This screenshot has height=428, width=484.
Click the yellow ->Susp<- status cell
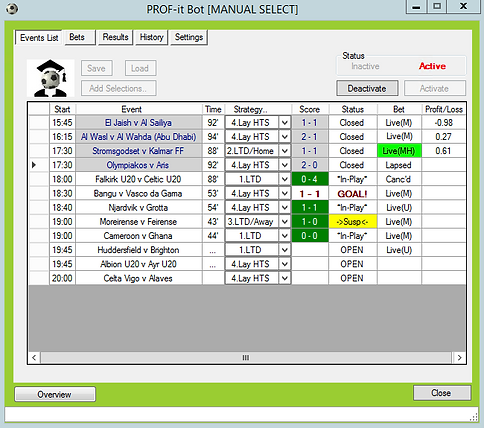tap(353, 222)
